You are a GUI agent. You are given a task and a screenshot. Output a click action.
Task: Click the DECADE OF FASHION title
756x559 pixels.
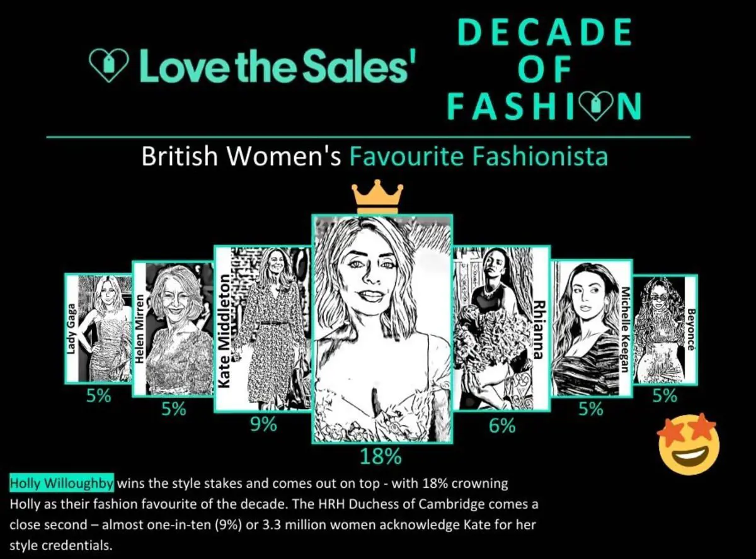pos(544,69)
